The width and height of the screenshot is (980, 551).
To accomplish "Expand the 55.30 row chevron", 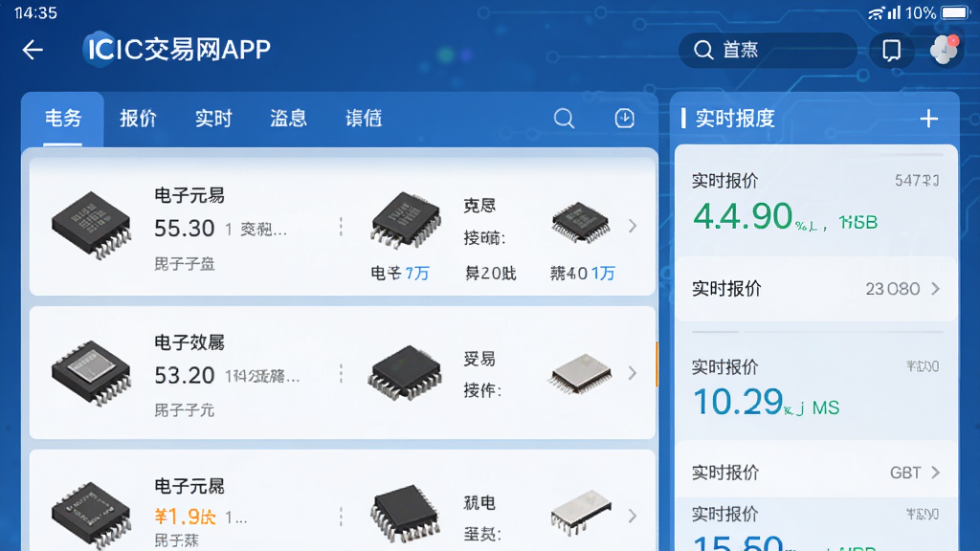I will point(633,226).
